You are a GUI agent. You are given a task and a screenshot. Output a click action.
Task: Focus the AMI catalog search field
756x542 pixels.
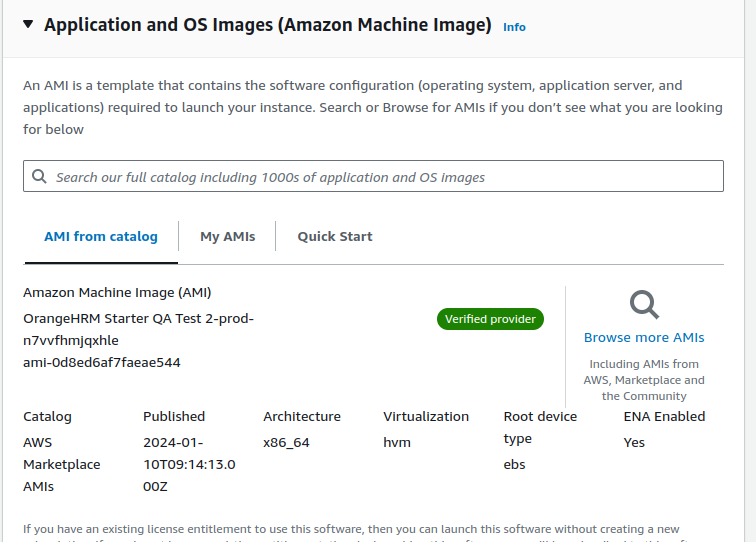[373, 176]
